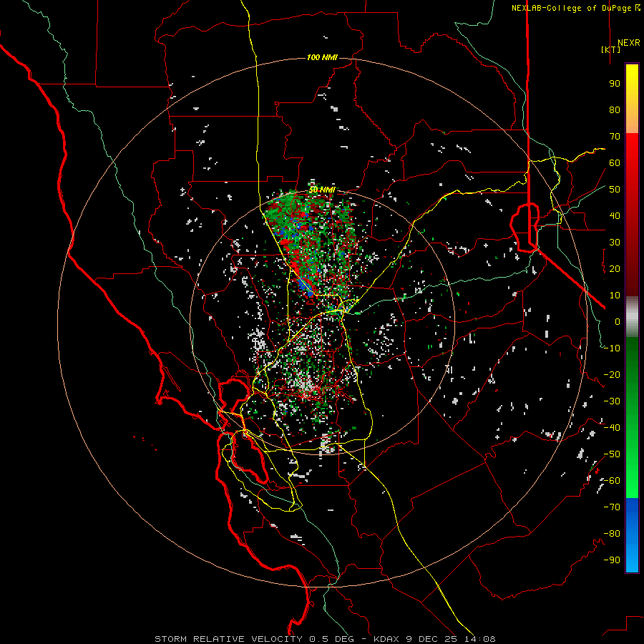Screen dimensions: 644x644
Task: Click the KDAX station identifier in caption
Action: click(x=386, y=639)
